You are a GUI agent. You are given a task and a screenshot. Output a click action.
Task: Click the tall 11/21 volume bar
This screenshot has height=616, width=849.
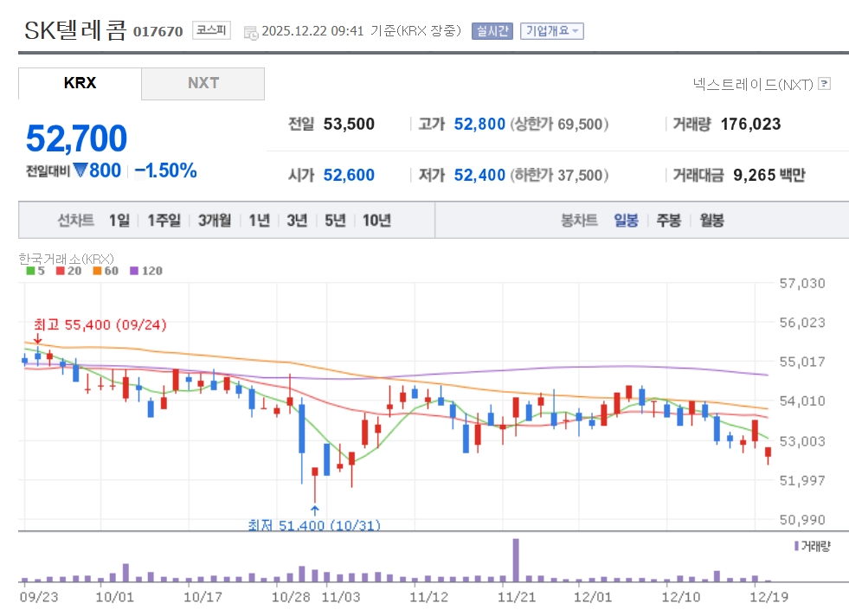[516, 560]
